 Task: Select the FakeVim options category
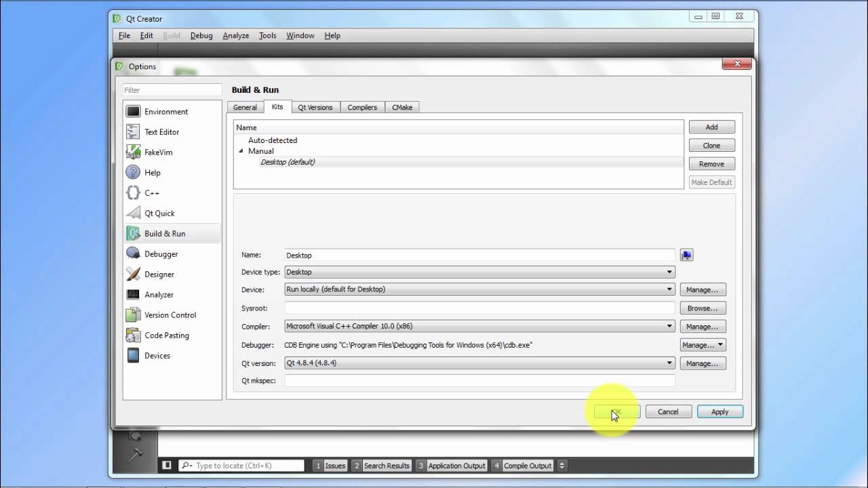pos(172,152)
